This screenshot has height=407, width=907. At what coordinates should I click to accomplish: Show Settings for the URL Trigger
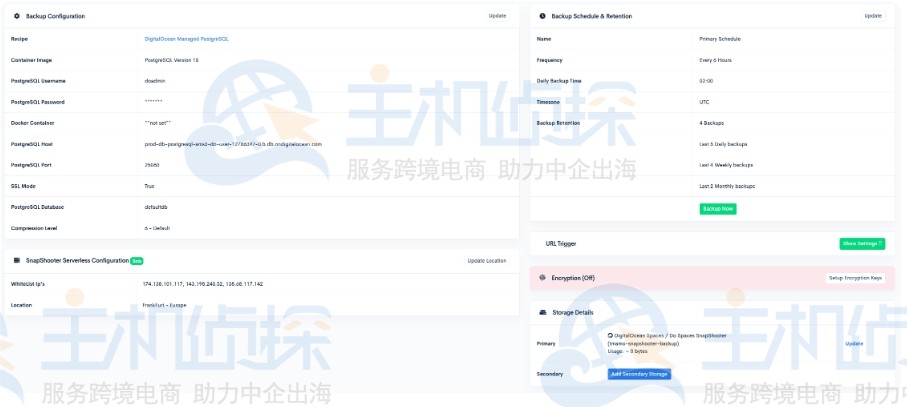[x=862, y=244]
